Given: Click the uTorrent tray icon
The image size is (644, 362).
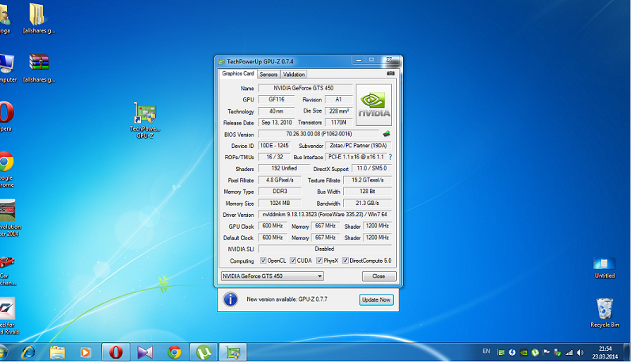Looking at the screenshot, I should 535,352.
